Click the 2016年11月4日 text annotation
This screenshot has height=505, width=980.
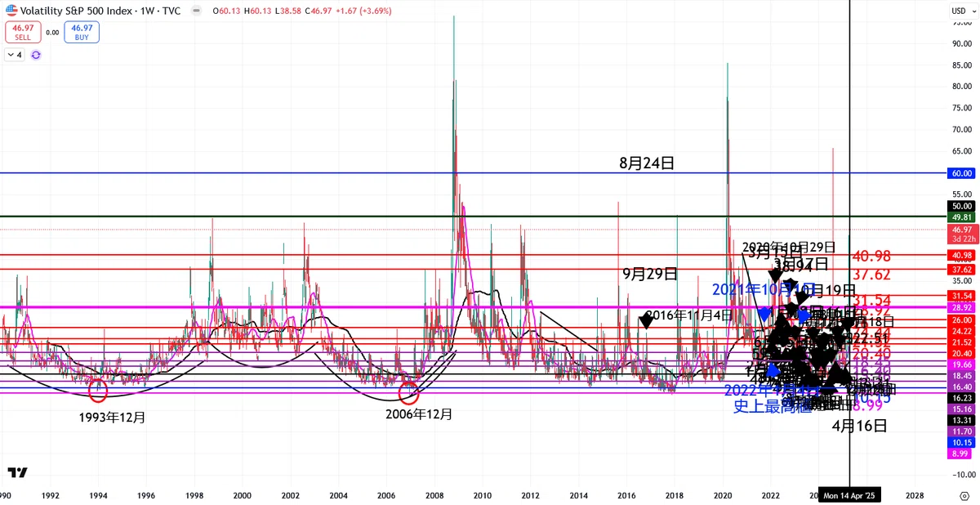click(x=688, y=315)
